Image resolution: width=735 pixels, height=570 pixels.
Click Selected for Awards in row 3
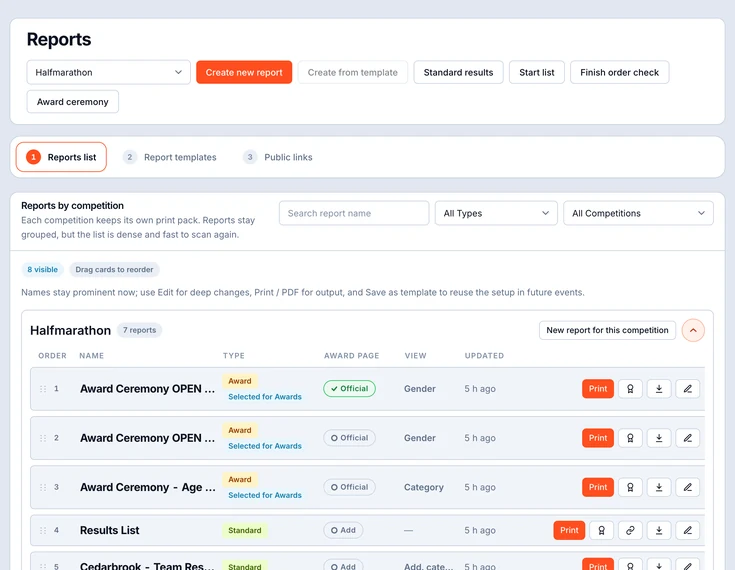[265, 495]
